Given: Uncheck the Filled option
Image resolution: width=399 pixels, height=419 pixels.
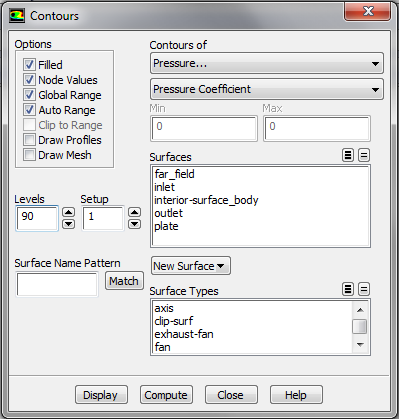Looking at the screenshot, I should (29, 64).
